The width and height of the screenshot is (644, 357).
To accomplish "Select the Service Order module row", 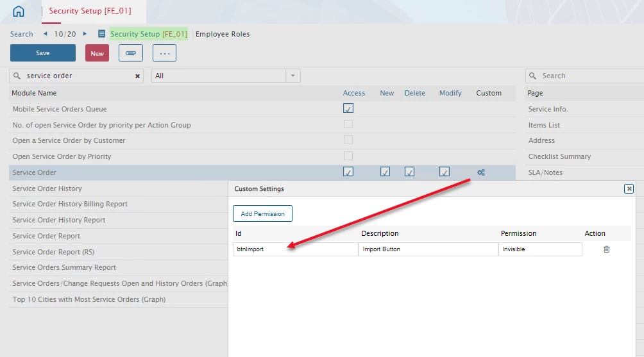I will point(262,172).
